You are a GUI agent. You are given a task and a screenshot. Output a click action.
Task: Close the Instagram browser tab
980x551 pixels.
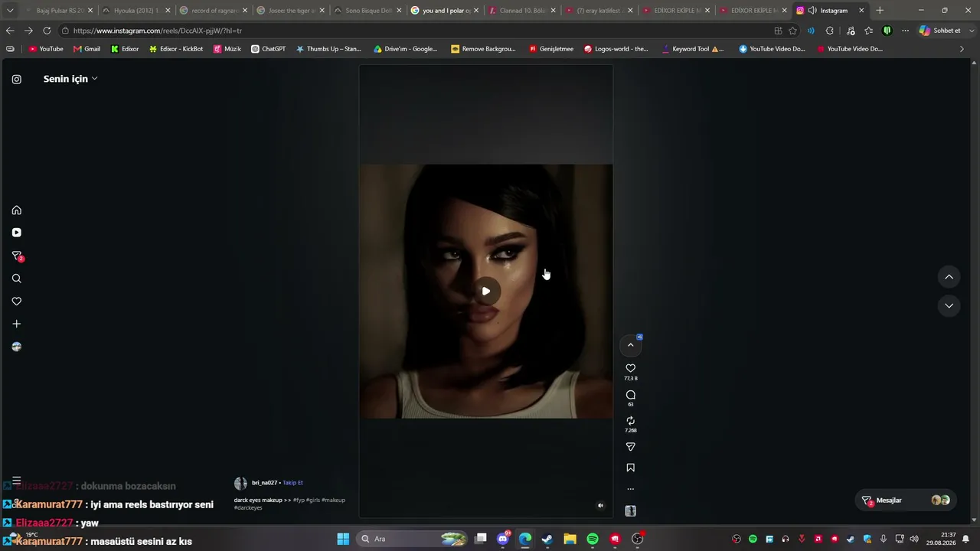(x=861, y=11)
